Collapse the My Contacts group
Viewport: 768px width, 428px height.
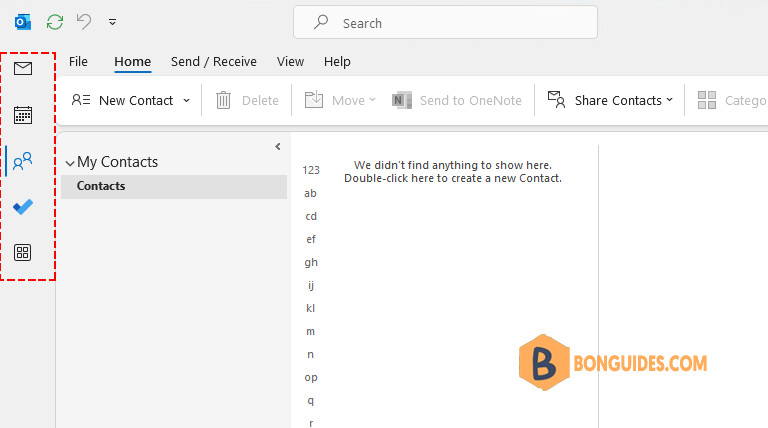pyautogui.click(x=70, y=163)
